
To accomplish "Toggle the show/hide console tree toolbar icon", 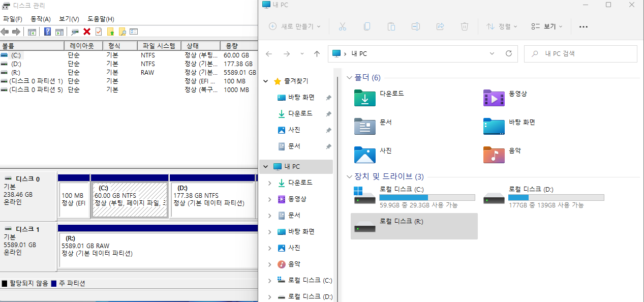I will point(32,32).
